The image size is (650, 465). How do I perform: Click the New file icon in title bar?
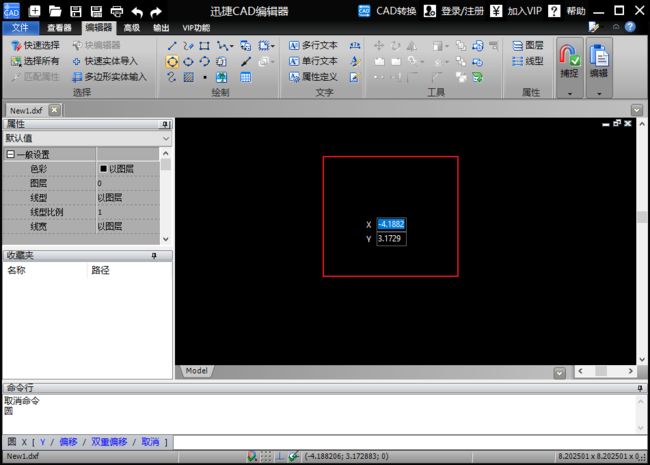(35, 11)
